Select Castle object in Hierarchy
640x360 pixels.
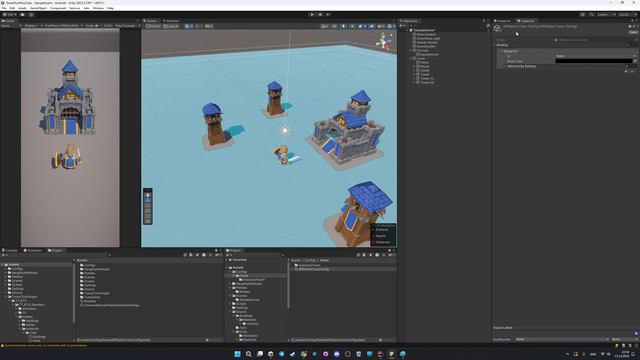425,70
